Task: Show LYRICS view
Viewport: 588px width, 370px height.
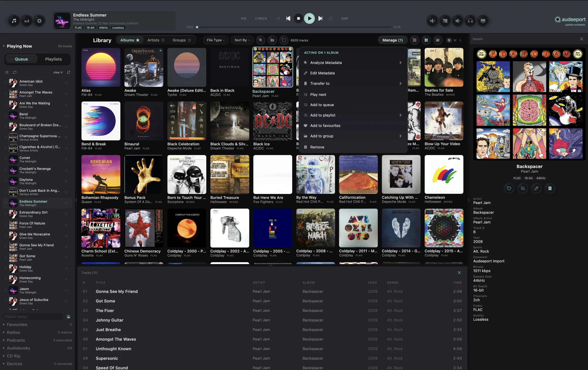Action: pos(261,18)
